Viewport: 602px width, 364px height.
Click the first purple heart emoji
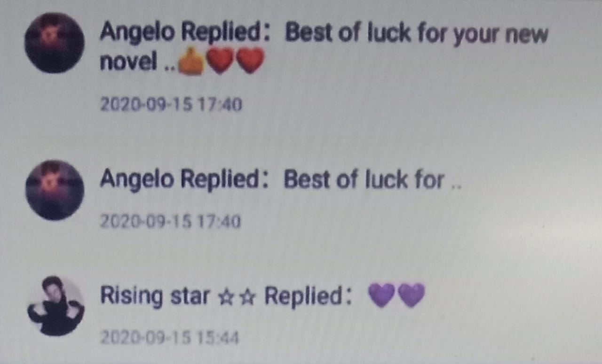pos(381,295)
